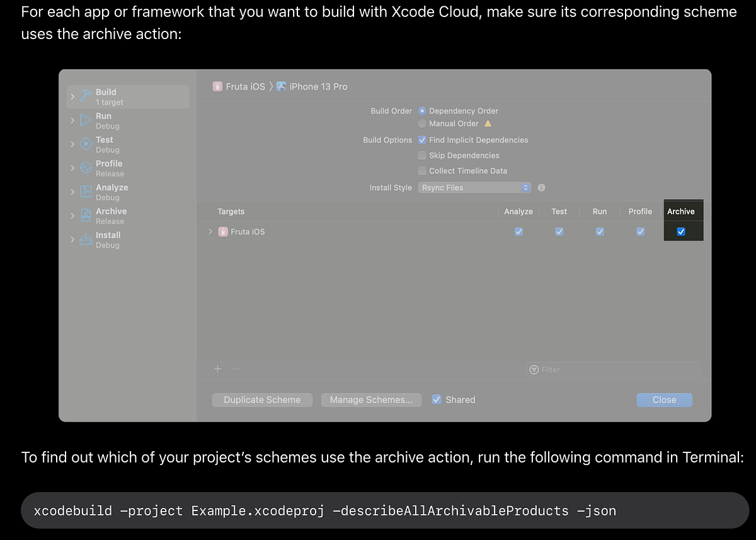Toggle the Shared checkbox

(x=437, y=399)
